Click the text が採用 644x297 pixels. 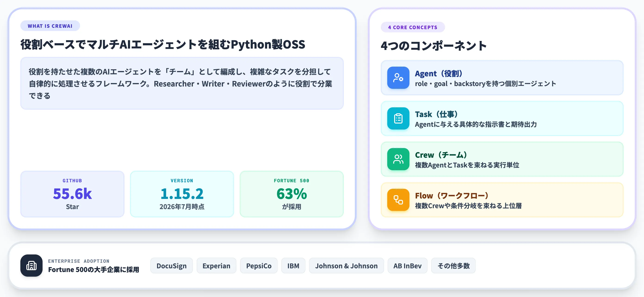(x=291, y=207)
